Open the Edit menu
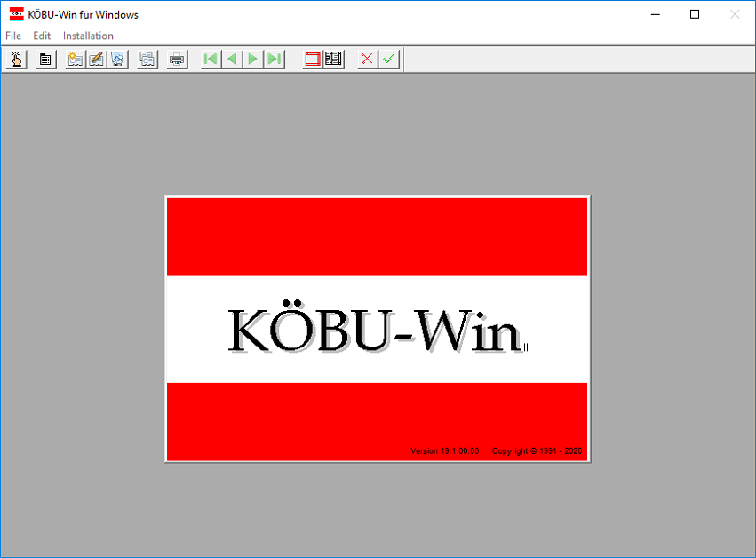 pos(42,36)
